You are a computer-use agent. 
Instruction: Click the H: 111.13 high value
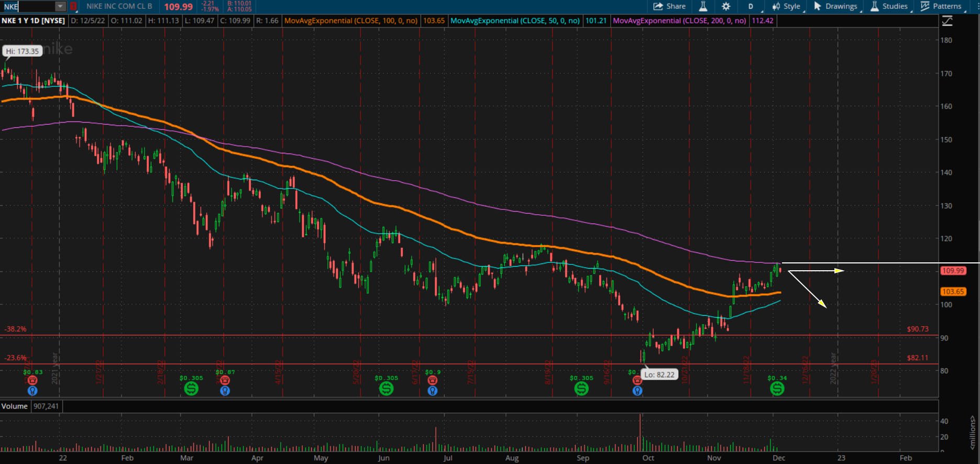163,21
